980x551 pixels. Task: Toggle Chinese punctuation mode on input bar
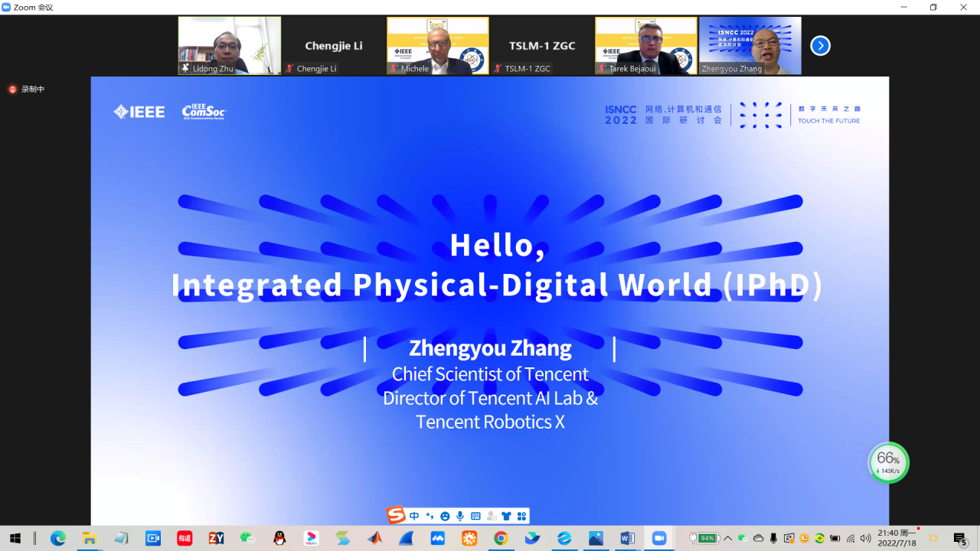(x=430, y=516)
